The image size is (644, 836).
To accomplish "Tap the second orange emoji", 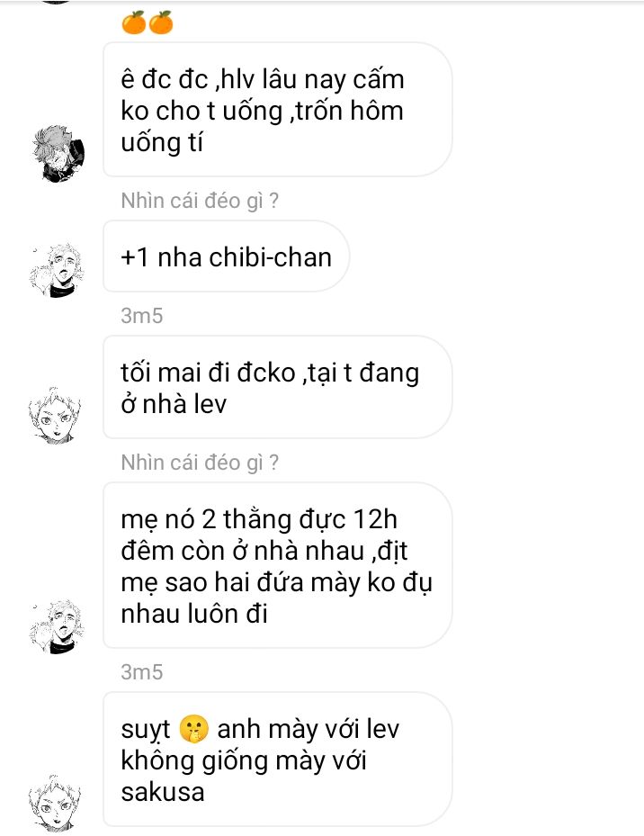I will pos(160,22).
